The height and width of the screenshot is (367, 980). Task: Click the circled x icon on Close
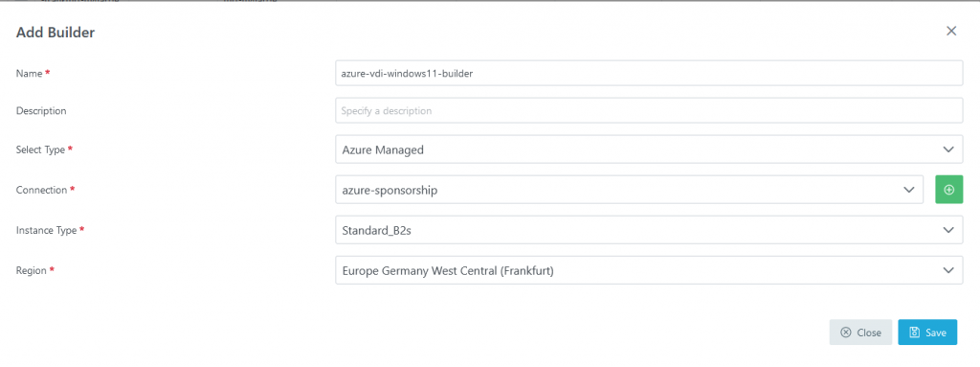click(846, 333)
